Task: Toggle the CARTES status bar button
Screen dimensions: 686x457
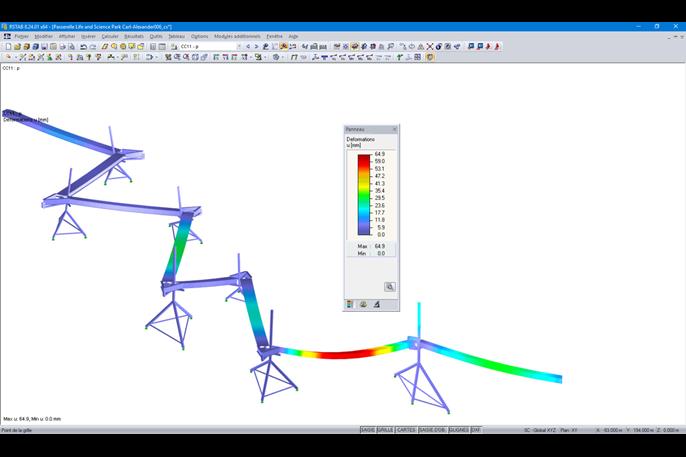Action: (x=406, y=430)
